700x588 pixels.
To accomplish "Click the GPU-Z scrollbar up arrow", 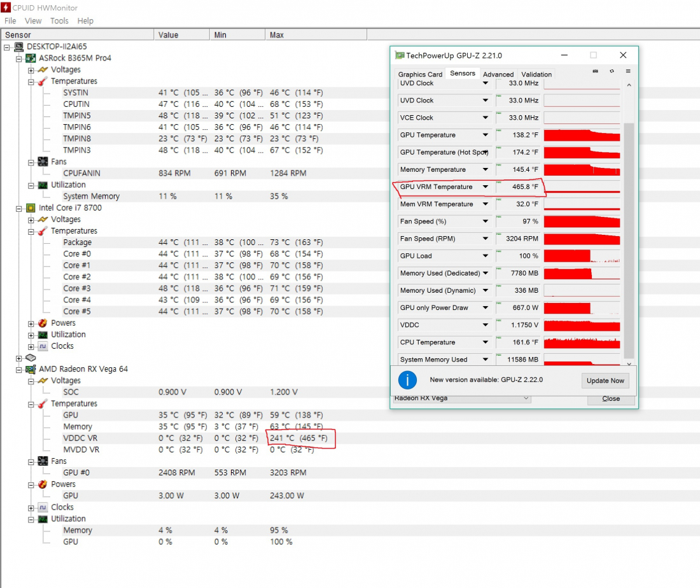I will click(x=629, y=85).
